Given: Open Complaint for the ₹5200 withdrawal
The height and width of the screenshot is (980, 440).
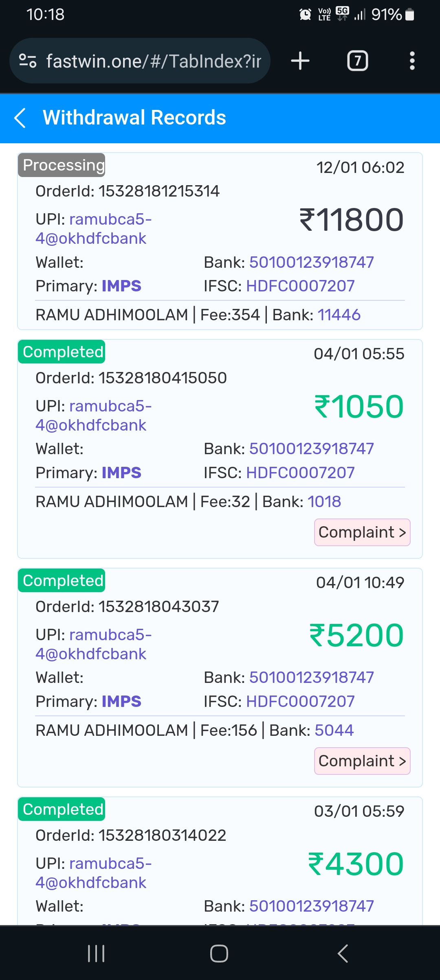Looking at the screenshot, I should click(x=362, y=761).
